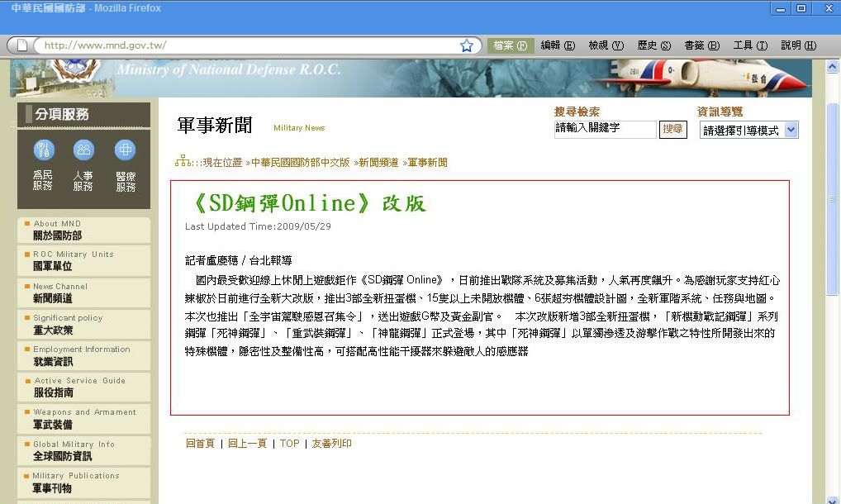Open the 編輯 (E) menu
The image size is (841, 504).
(x=558, y=45)
